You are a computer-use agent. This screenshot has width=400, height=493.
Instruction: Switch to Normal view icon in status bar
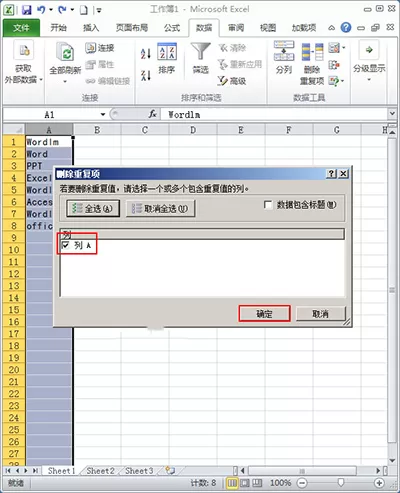pyautogui.click(x=232, y=483)
